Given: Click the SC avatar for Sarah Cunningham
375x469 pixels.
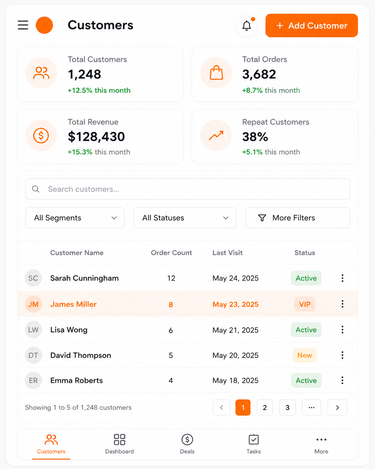Looking at the screenshot, I should coord(33,278).
